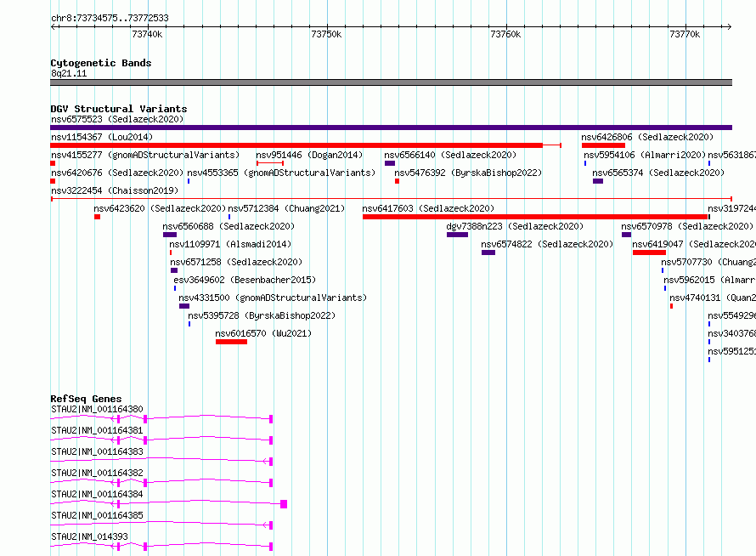Screen dimensions: 756x556
Task: Open nsv5712384 (Chuang2021) label
Action: 286,208
